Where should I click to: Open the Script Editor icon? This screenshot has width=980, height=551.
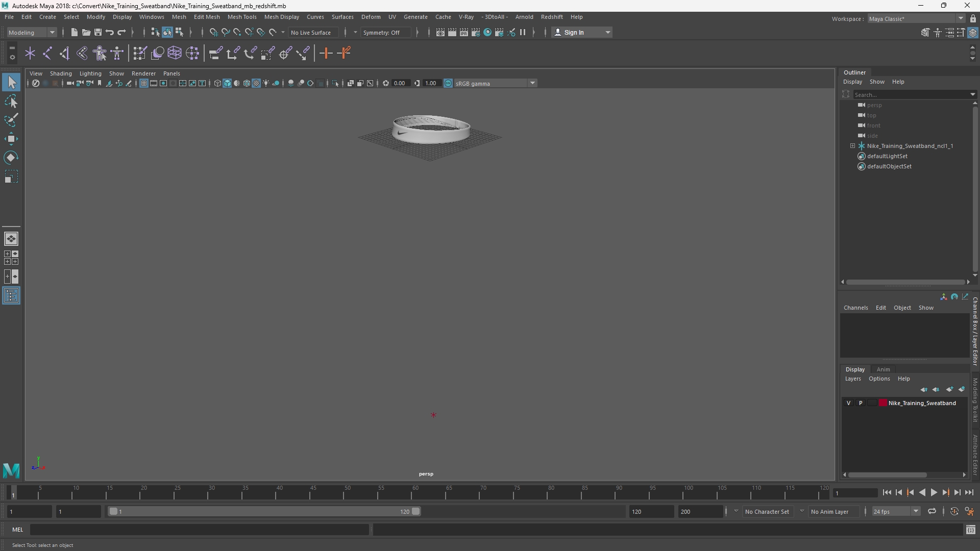coord(970,530)
